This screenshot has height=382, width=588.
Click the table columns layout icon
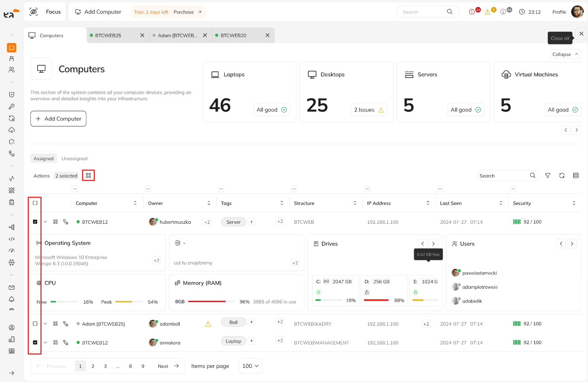coord(576,176)
